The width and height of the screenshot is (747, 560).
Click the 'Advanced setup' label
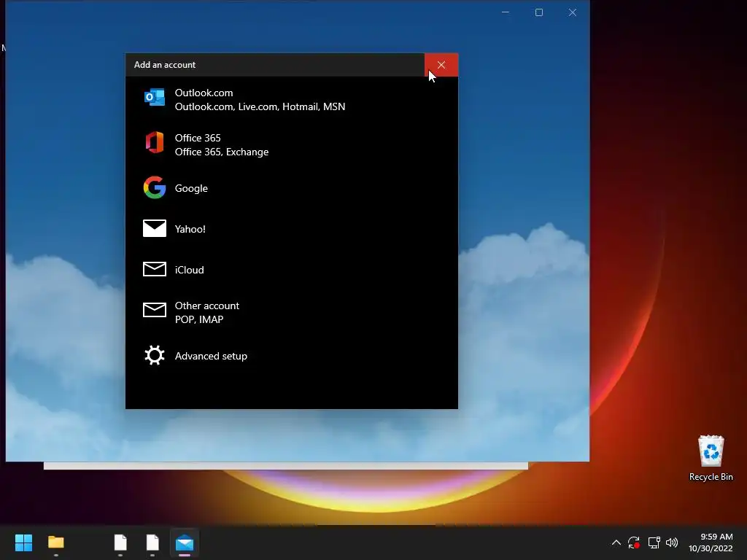(211, 356)
